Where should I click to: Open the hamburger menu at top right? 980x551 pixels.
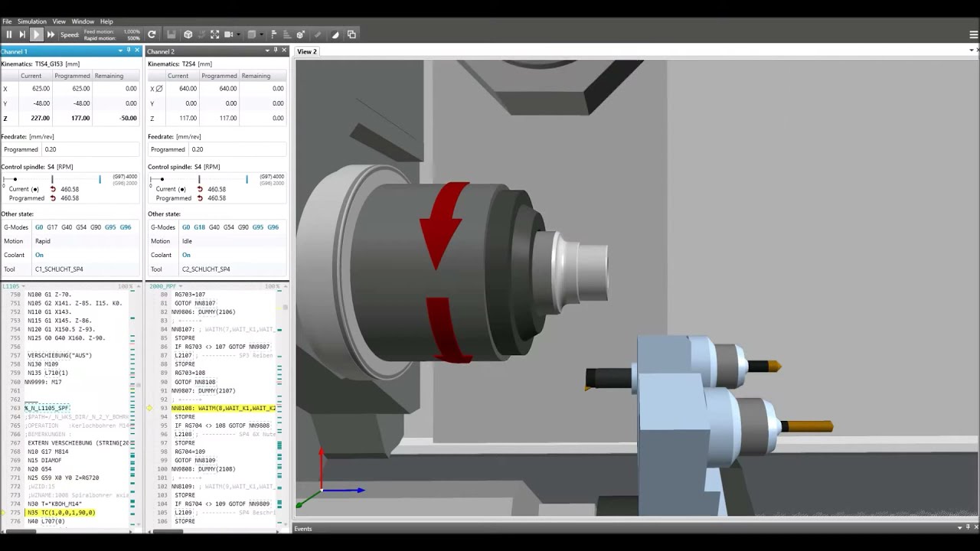973,34
